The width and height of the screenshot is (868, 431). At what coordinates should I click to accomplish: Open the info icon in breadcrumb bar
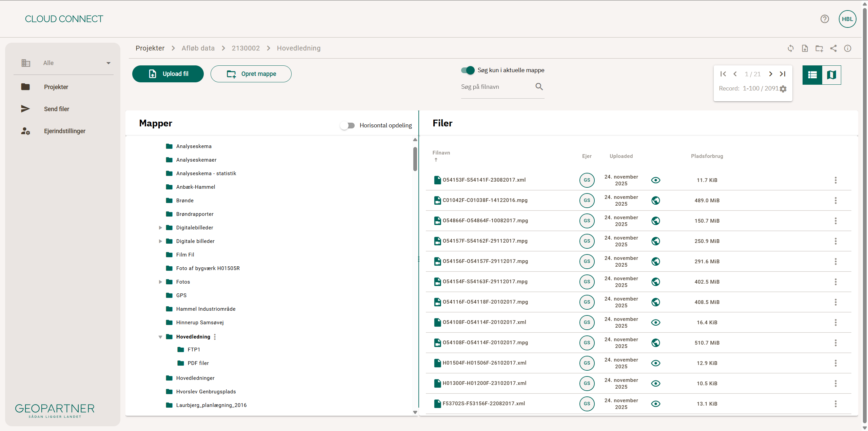pyautogui.click(x=848, y=48)
